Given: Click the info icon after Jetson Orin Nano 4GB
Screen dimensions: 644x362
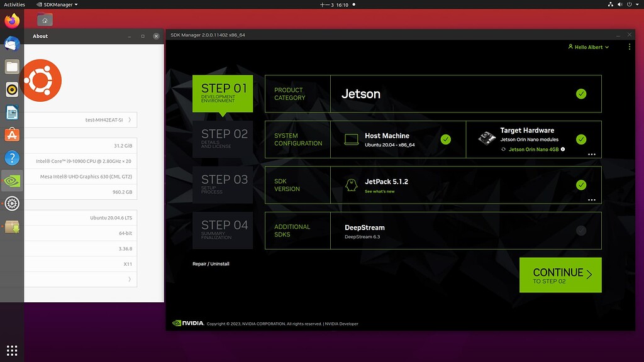Looking at the screenshot, I should coord(563,150).
